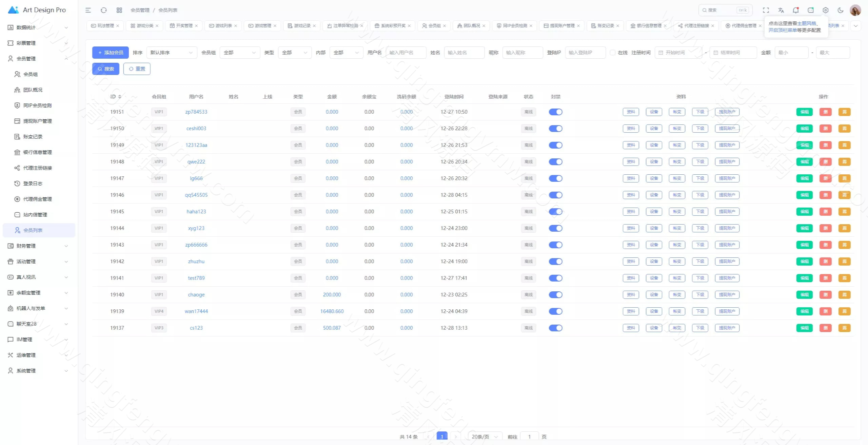Screen dimensions: 868x445
Task: Switch to dark mode moon icon
Action: coord(841,10)
